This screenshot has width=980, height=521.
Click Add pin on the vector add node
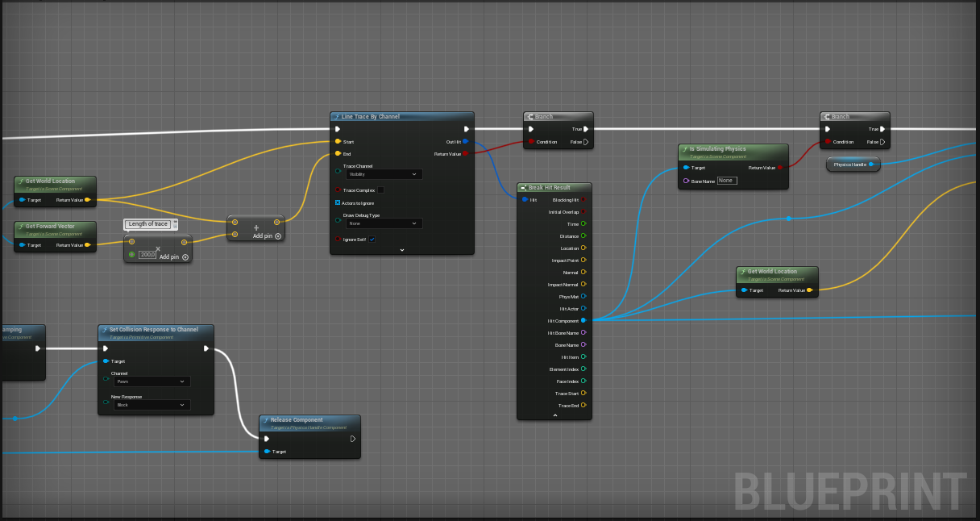tap(268, 236)
